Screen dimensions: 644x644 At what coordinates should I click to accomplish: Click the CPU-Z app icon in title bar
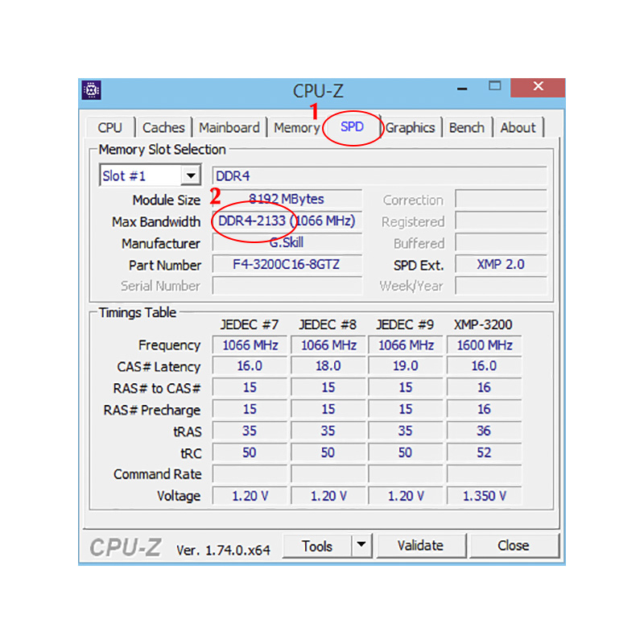tap(92, 89)
